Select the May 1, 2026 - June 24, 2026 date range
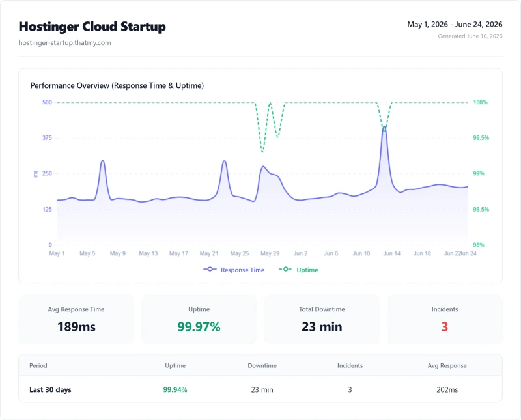 [455, 24]
